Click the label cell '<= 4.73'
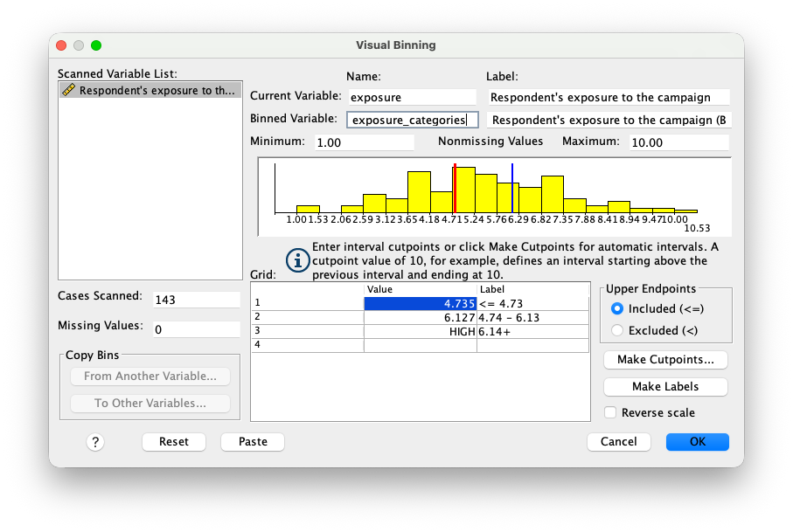This screenshot has width=793, height=532. [532, 304]
